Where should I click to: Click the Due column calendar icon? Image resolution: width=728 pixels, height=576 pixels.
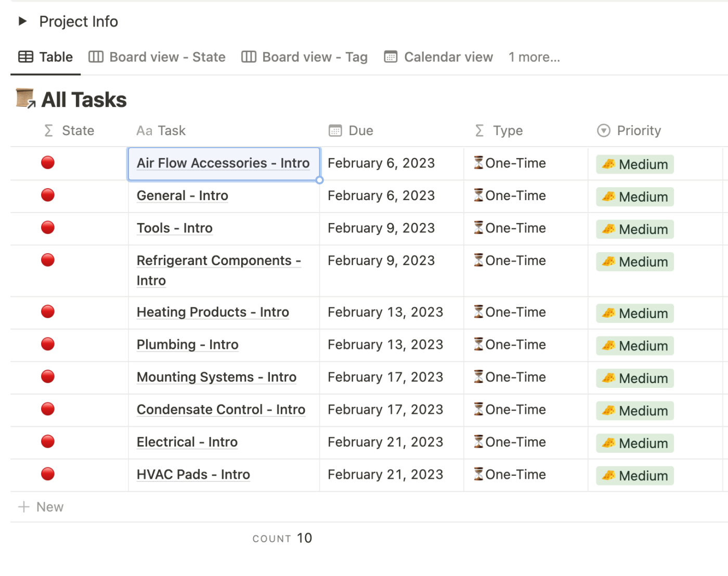click(x=335, y=131)
